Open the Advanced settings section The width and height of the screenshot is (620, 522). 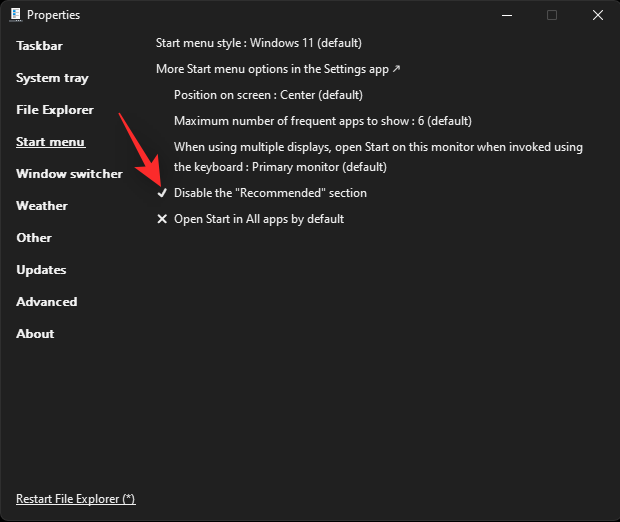47,302
